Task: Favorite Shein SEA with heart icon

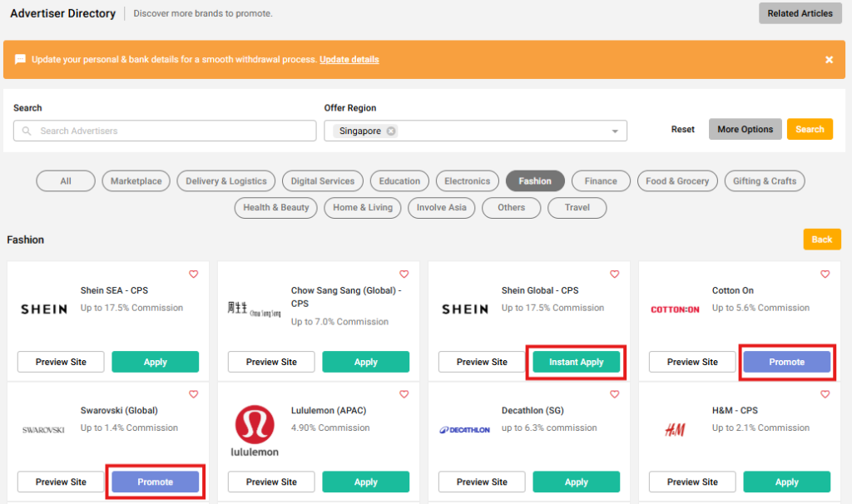Action: 194,274
